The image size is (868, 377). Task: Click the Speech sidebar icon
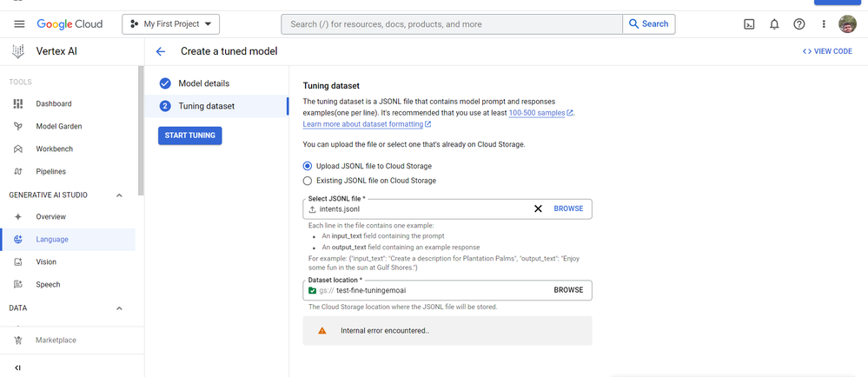[x=18, y=285]
